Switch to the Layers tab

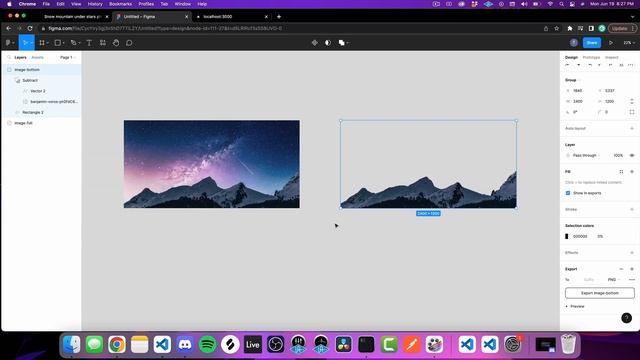coord(20,58)
